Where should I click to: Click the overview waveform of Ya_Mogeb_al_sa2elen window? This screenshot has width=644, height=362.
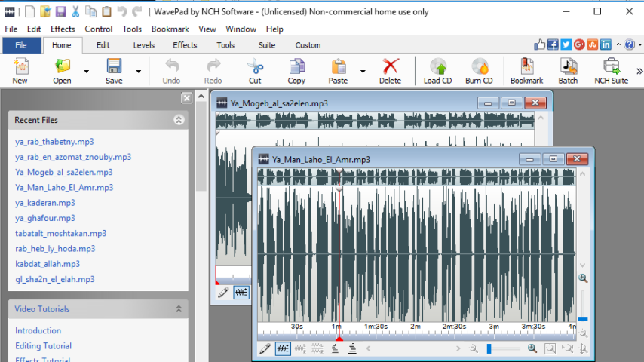[x=375, y=121]
